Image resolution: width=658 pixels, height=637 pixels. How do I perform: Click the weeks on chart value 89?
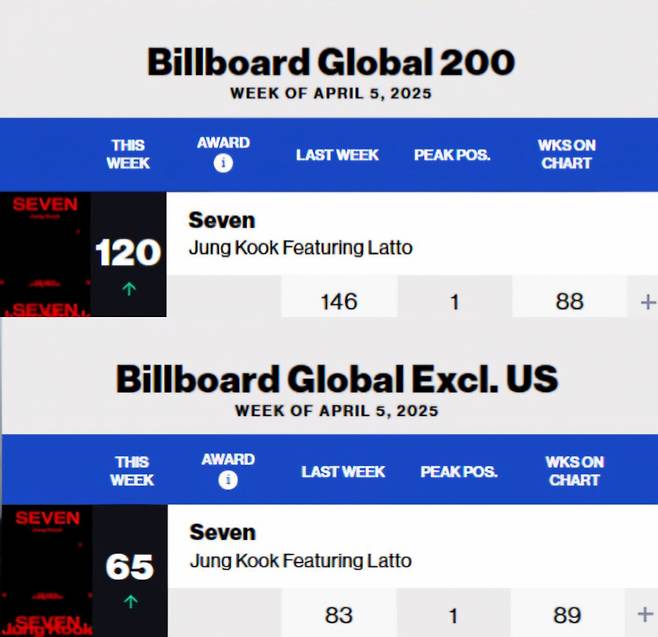(569, 614)
